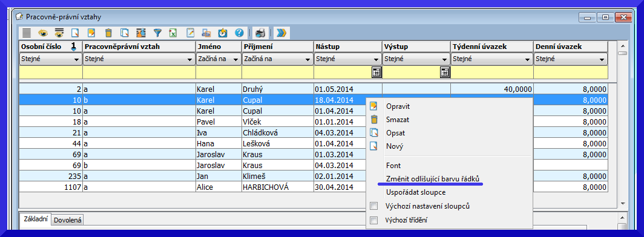Click the funnel filter icon in toolbar
644x237 pixels.
(x=158, y=33)
